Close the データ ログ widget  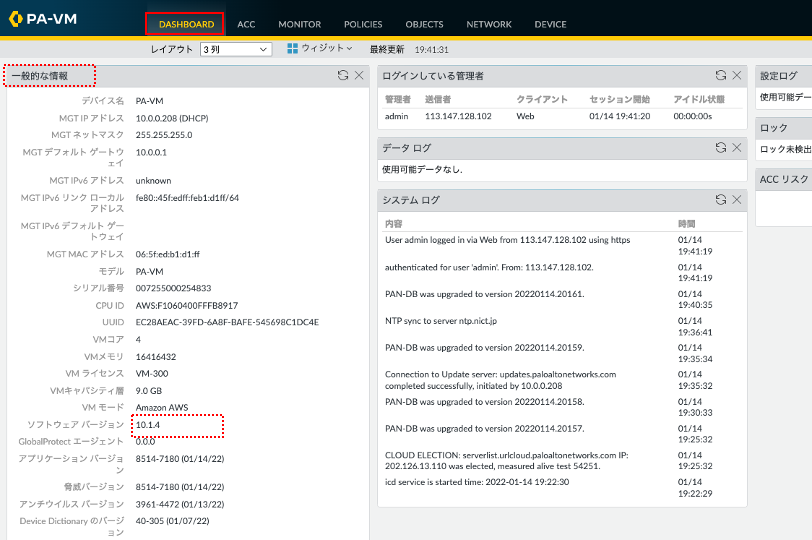pyautogui.click(x=737, y=148)
